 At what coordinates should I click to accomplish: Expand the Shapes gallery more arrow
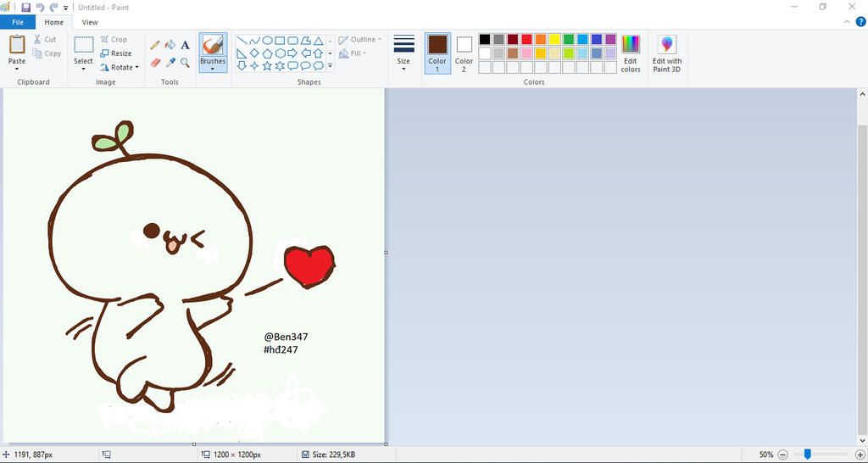330,66
